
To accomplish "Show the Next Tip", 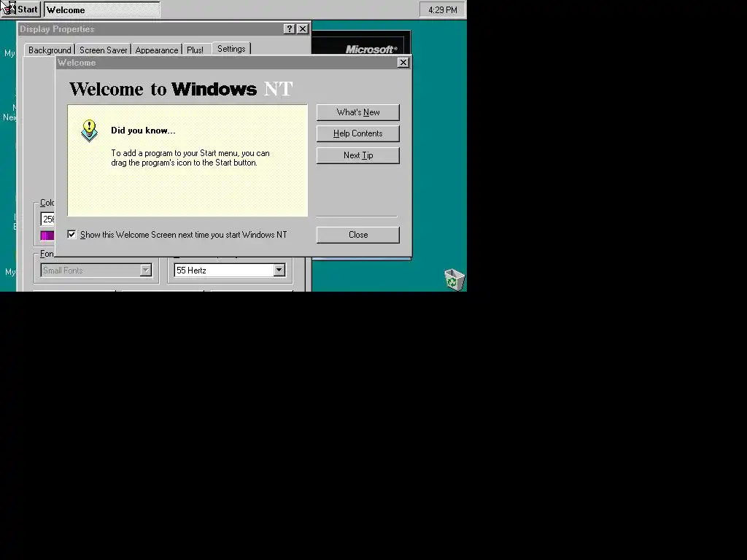I will pos(357,155).
